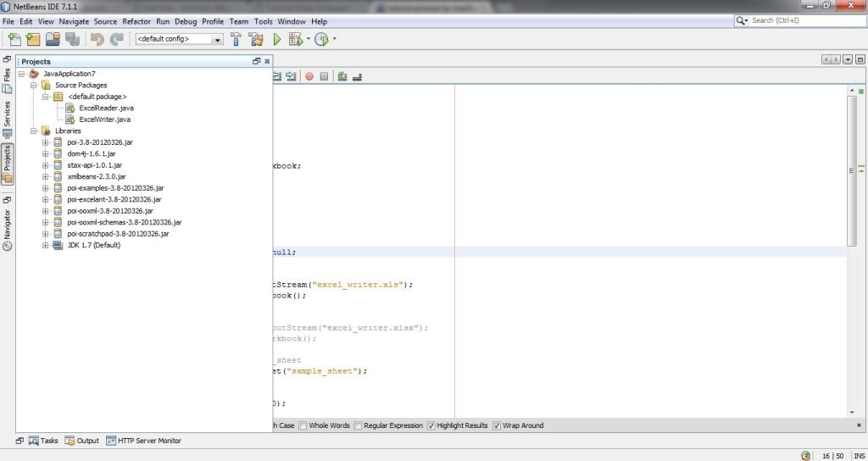868x461 pixels.
Task: Open the Tasks window button
Action: pyautogui.click(x=43, y=441)
